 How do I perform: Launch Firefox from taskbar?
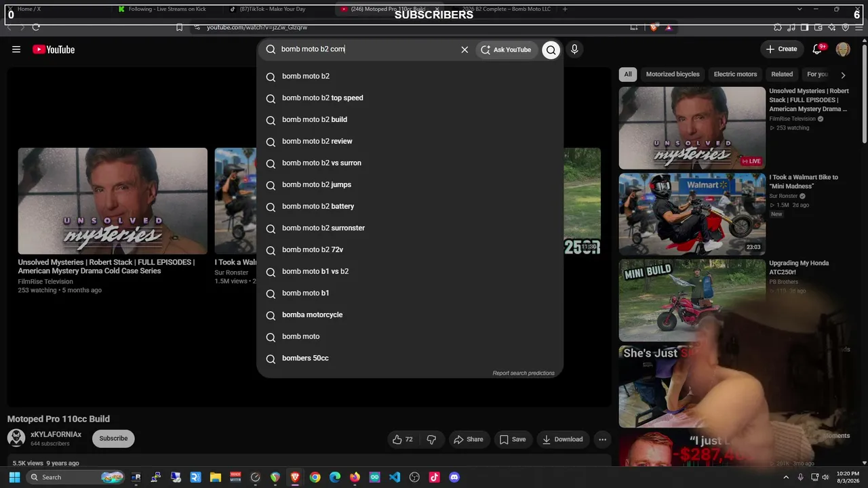[x=355, y=477]
